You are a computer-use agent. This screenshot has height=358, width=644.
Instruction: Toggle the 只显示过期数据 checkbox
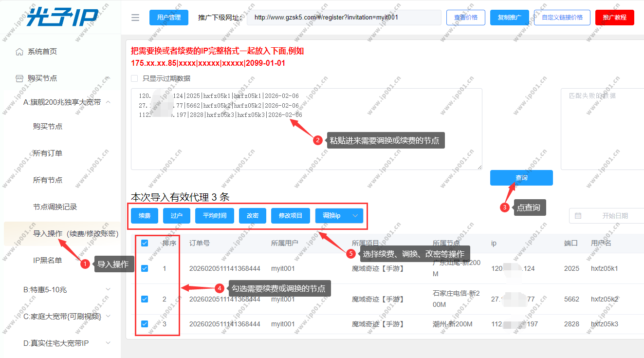134,78
